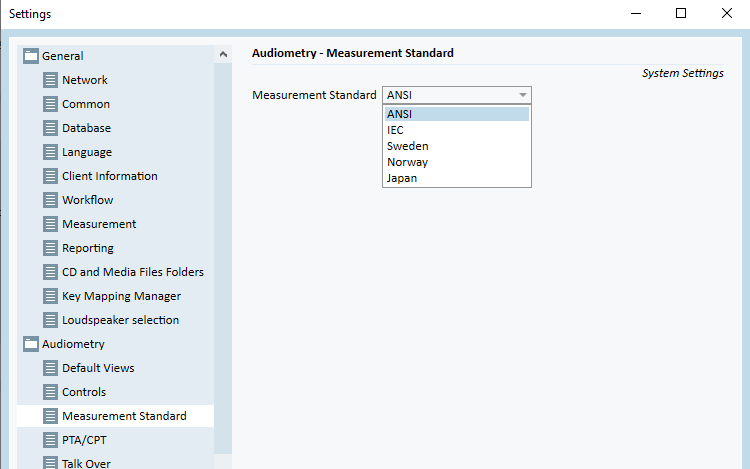The image size is (750, 469).
Task: Collapse the Measurement Standard dropdown arrow
Action: point(523,95)
